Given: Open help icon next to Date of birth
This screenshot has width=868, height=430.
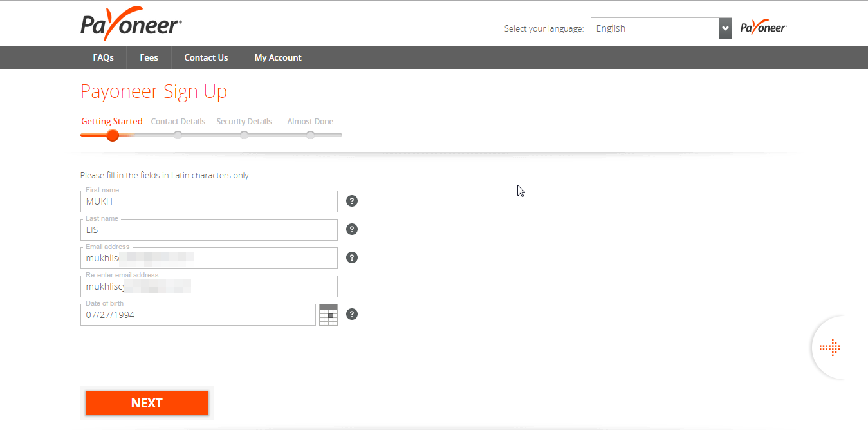Looking at the screenshot, I should [x=352, y=314].
